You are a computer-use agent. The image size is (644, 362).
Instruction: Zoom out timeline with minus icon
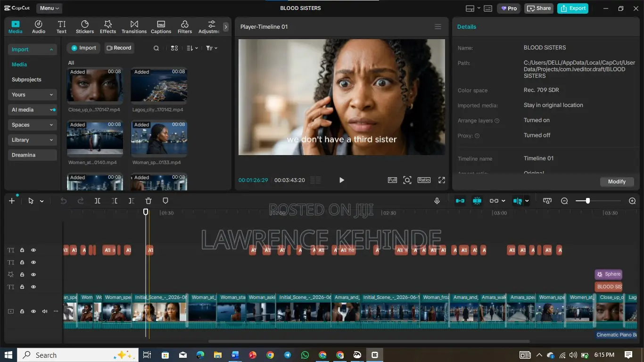[x=564, y=201]
